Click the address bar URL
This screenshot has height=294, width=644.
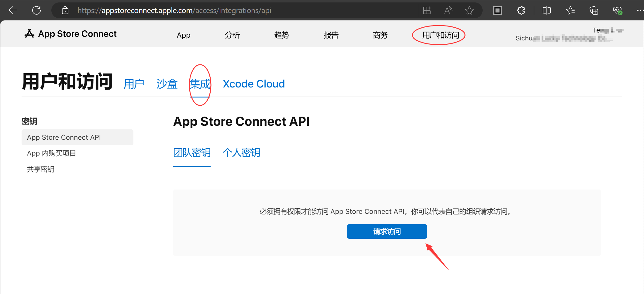coord(174,11)
